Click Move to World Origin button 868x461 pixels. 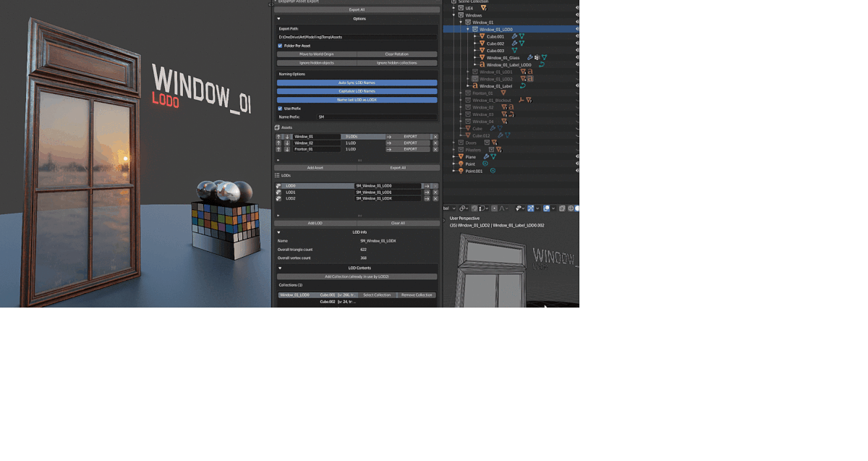tap(317, 54)
